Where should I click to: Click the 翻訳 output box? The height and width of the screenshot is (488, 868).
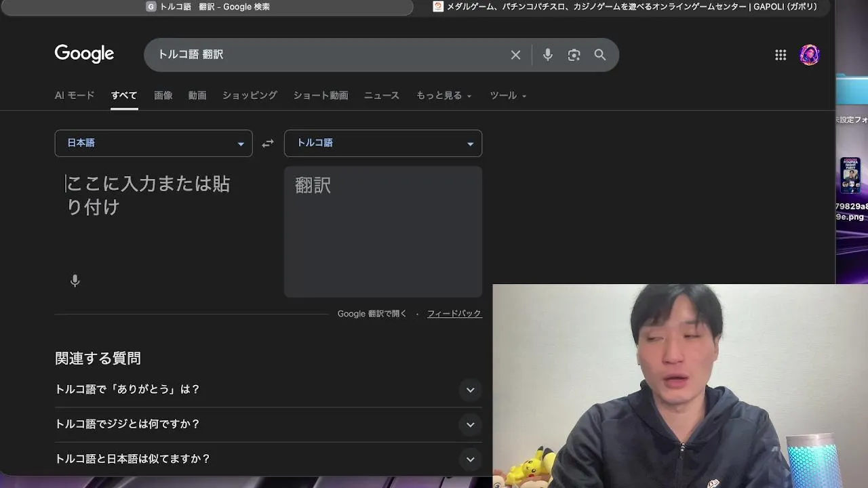click(383, 232)
